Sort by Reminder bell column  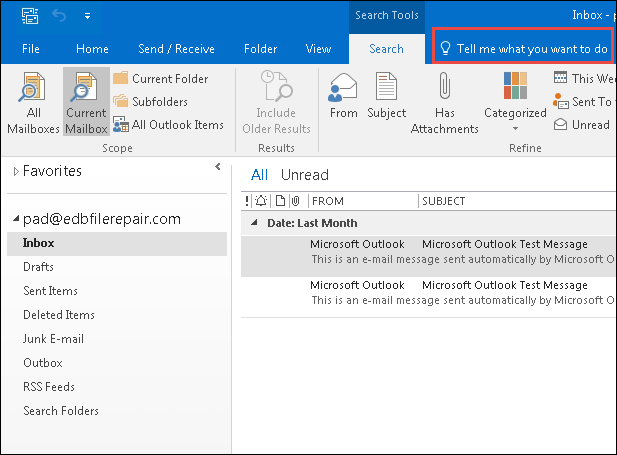pos(261,201)
